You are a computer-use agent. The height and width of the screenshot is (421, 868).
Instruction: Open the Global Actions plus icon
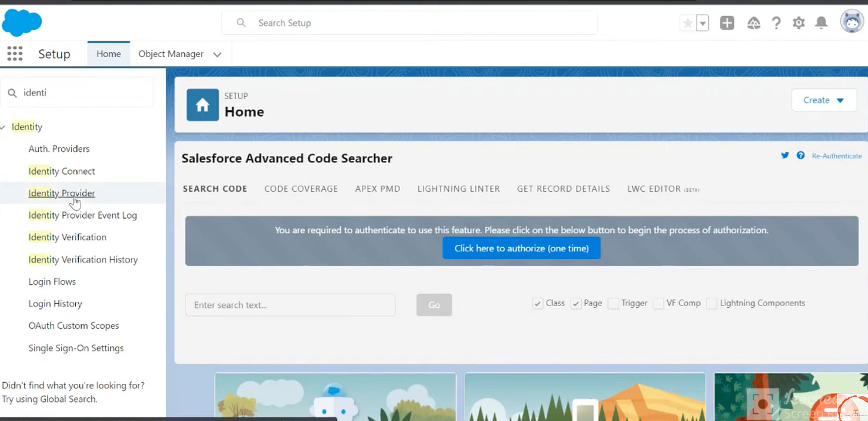point(727,23)
